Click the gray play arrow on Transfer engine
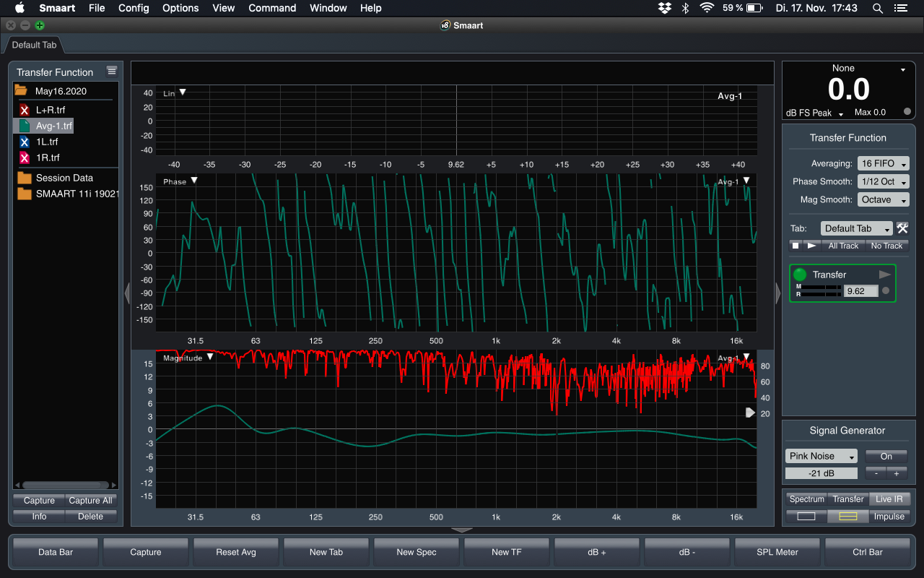924x578 pixels. [x=885, y=275]
